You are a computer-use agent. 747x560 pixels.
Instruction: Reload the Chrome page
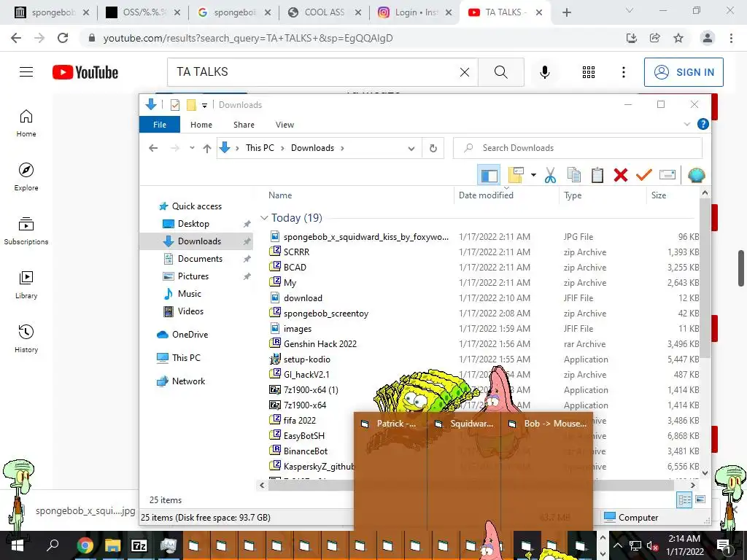63,38
